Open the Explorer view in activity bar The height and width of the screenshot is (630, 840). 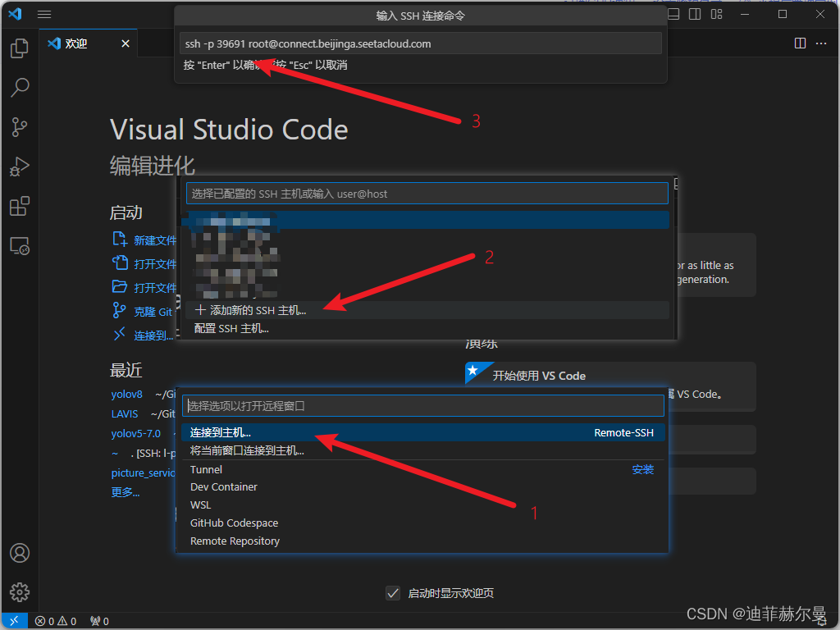[20, 48]
